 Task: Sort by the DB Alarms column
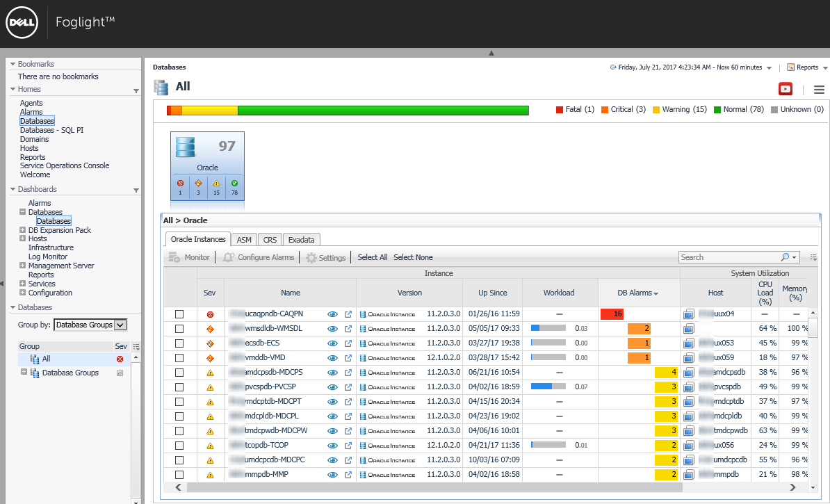point(637,293)
